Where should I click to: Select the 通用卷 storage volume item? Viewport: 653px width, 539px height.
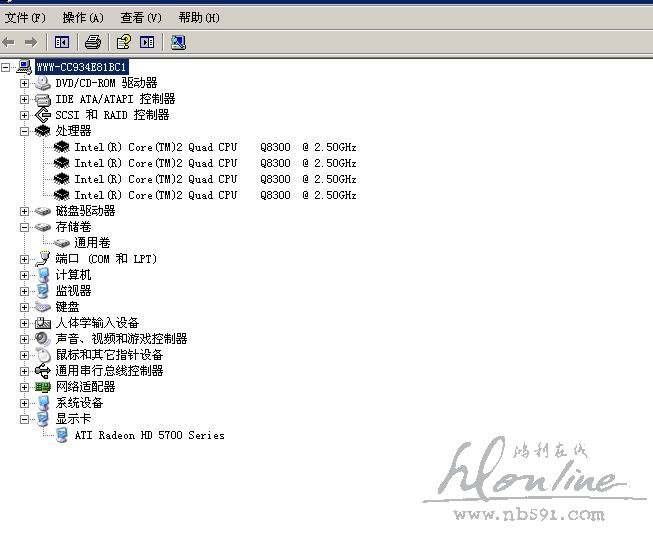click(x=92, y=243)
